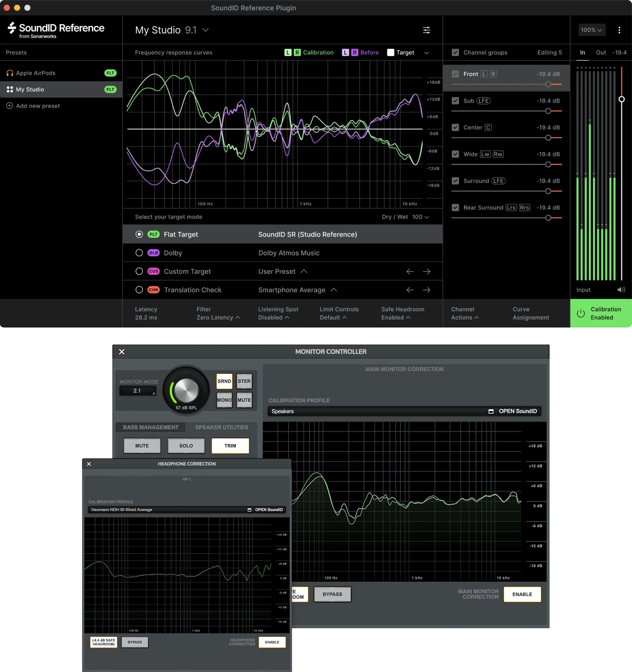Select the Translation Check radio button
This screenshot has width=632, height=672.
coord(139,290)
